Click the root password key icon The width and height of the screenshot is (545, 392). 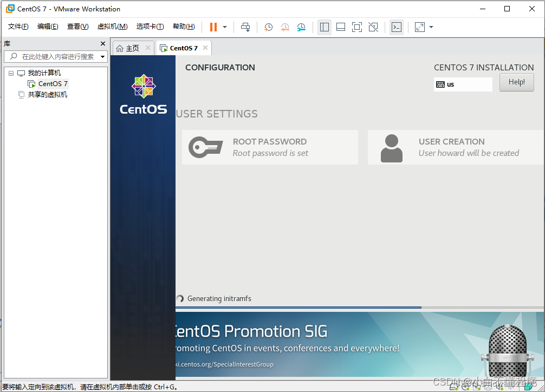click(205, 147)
